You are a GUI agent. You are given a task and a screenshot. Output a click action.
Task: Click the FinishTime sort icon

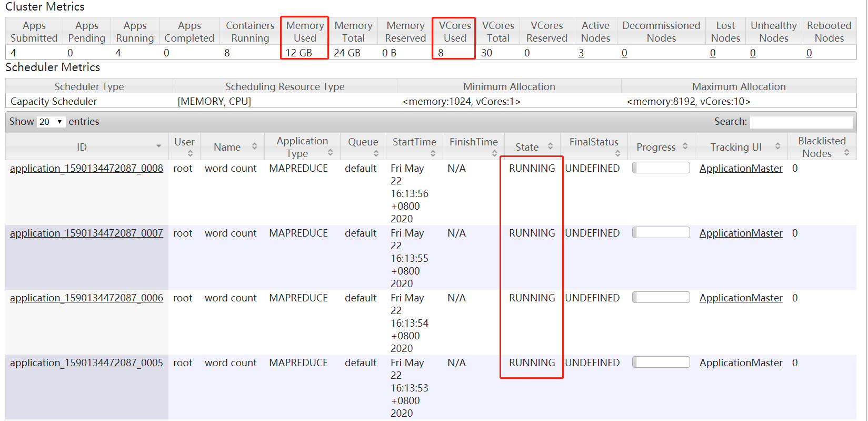pyautogui.click(x=494, y=153)
